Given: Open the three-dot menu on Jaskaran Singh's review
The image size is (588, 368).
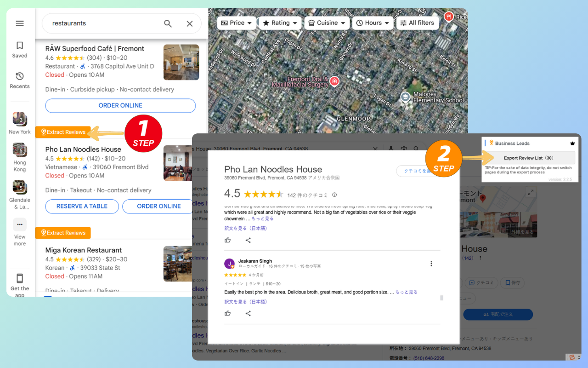Looking at the screenshot, I should coord(431,264).
